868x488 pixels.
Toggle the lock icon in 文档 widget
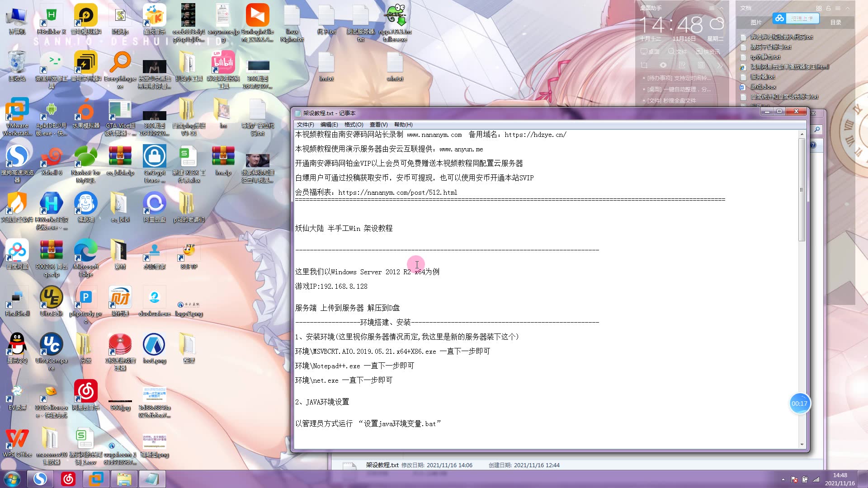coord(828,8)
